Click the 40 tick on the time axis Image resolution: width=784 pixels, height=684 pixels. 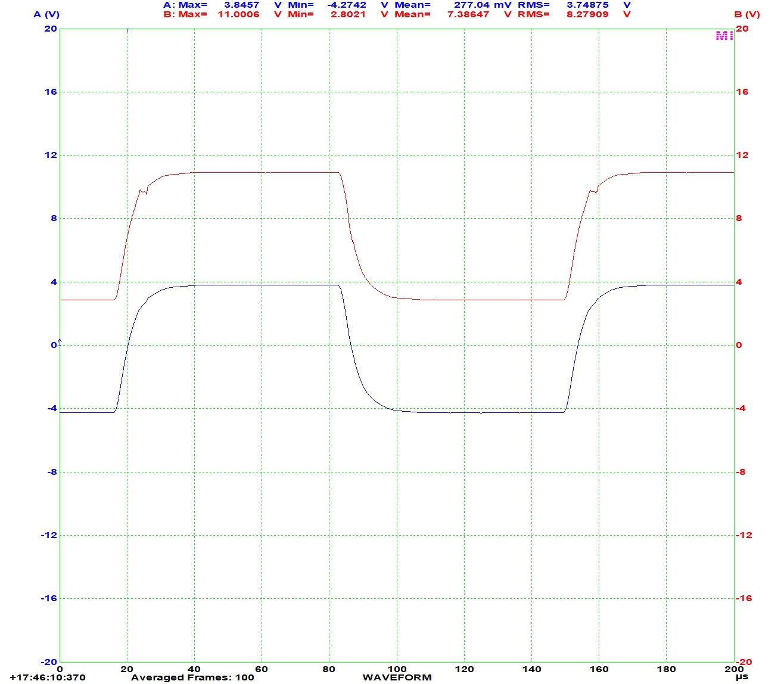point(194,669)
